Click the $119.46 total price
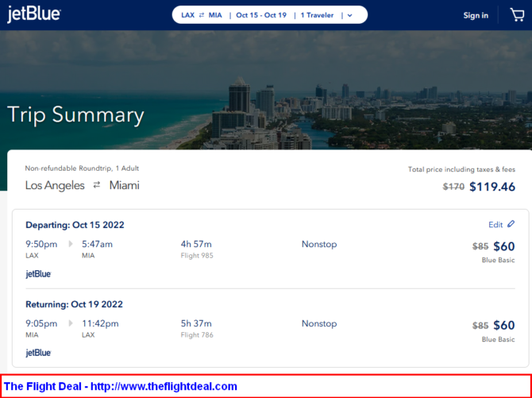The height and width of the screenshot is (398, 532). 492,187
